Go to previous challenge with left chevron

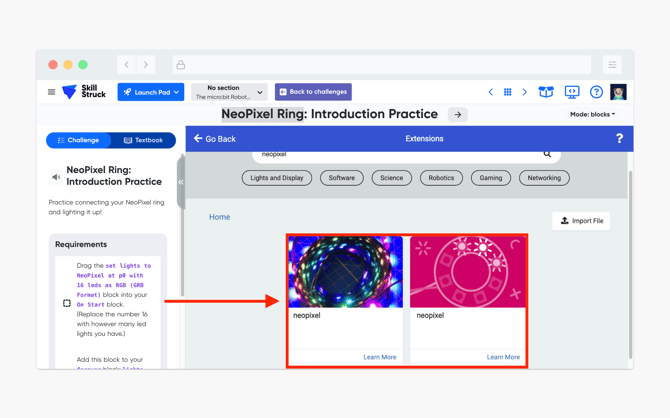(491, 92)
